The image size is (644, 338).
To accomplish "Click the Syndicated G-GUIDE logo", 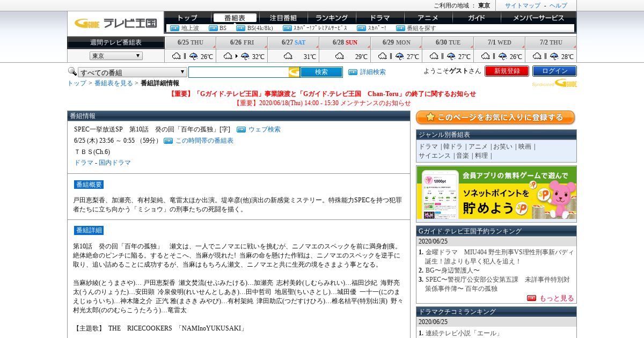I will pos(554,83).
